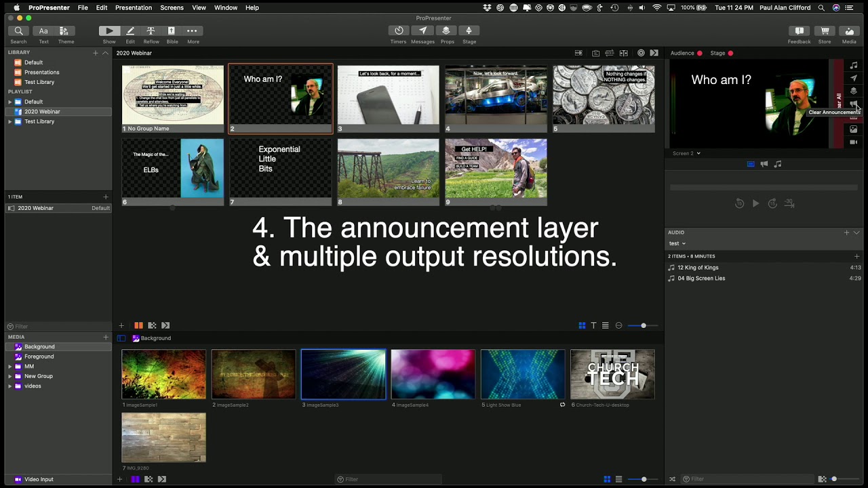Viewport: 868px width, 488px height.
Task: Click the Bible toolbar icon
Action: 172,31
